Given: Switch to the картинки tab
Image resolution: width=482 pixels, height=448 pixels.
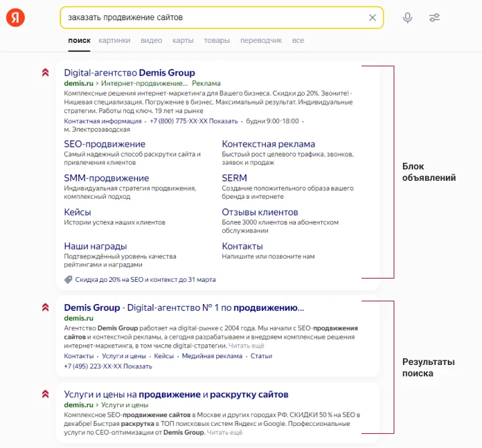Looking at the screenshot, I should pos(114,40).
